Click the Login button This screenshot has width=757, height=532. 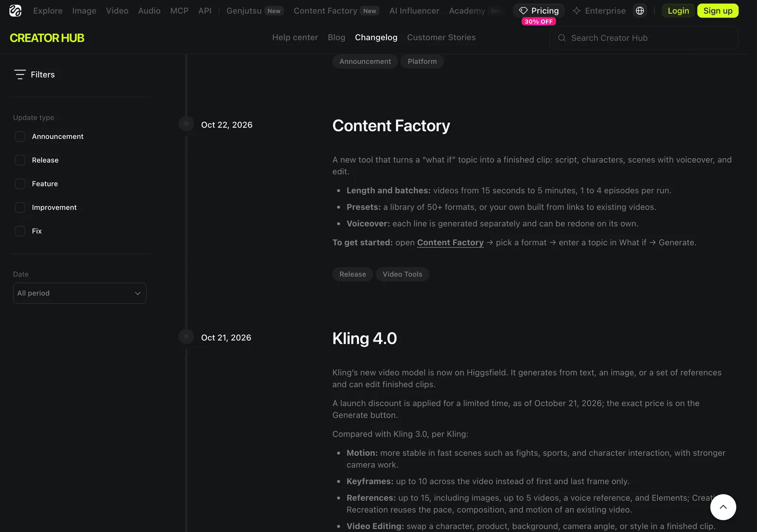(x=678, y=10)
